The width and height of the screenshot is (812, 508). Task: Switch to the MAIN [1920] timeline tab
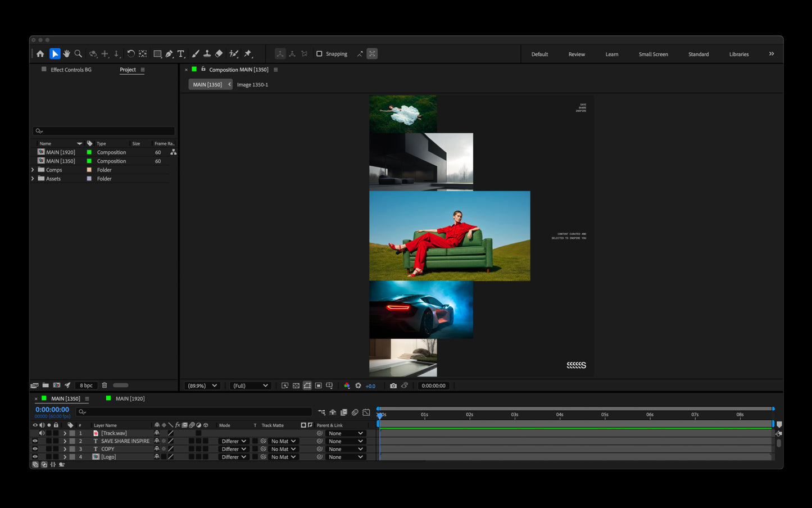130,398
